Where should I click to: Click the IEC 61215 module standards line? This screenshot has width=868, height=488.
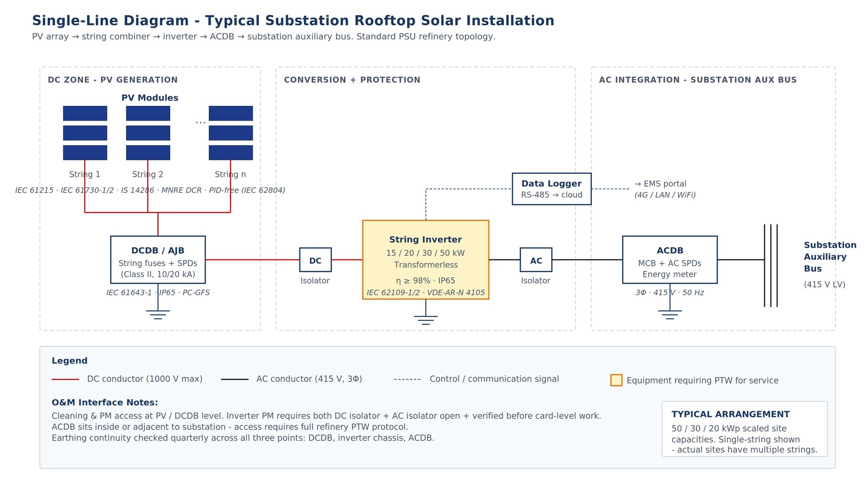tap(150, 190)
